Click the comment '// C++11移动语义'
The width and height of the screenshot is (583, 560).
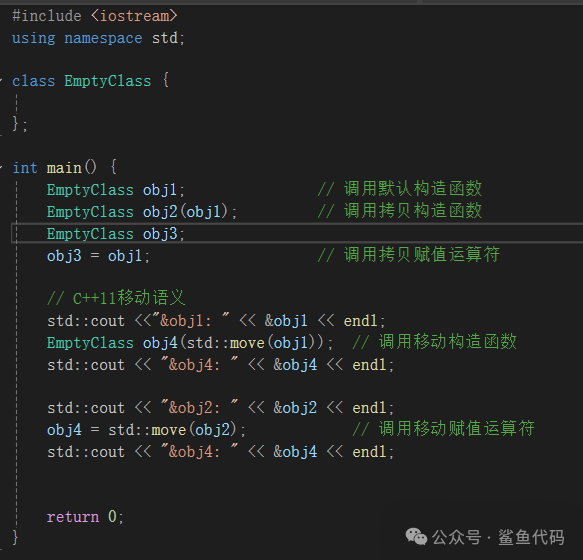pos(116,297)
